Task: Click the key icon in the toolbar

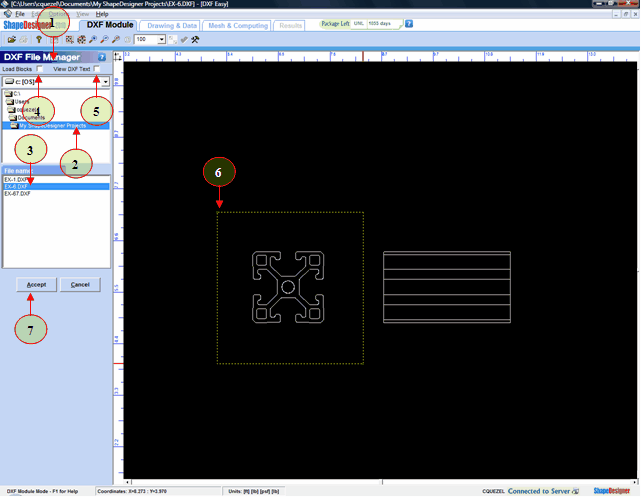Action: [39, 40]
